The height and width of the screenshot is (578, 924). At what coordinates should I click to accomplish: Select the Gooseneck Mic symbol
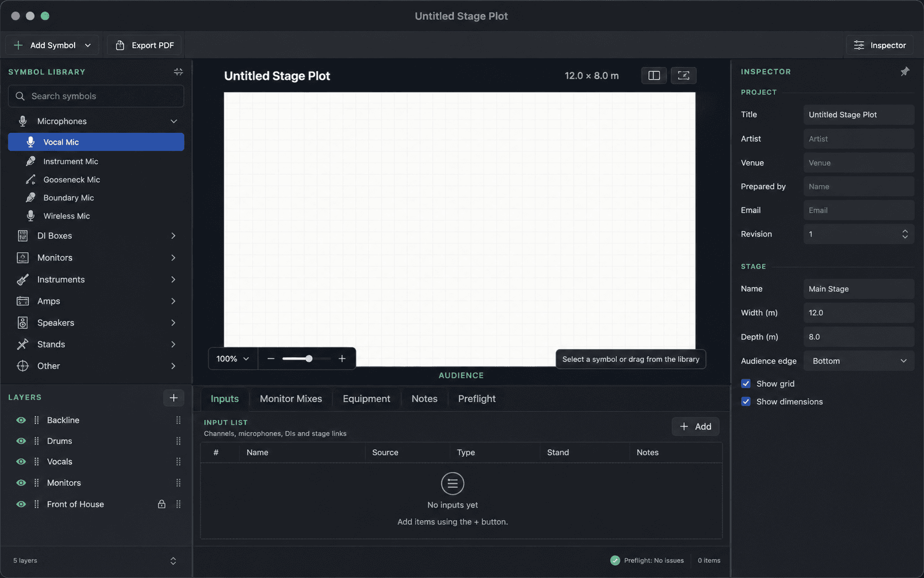click(96, 179)
